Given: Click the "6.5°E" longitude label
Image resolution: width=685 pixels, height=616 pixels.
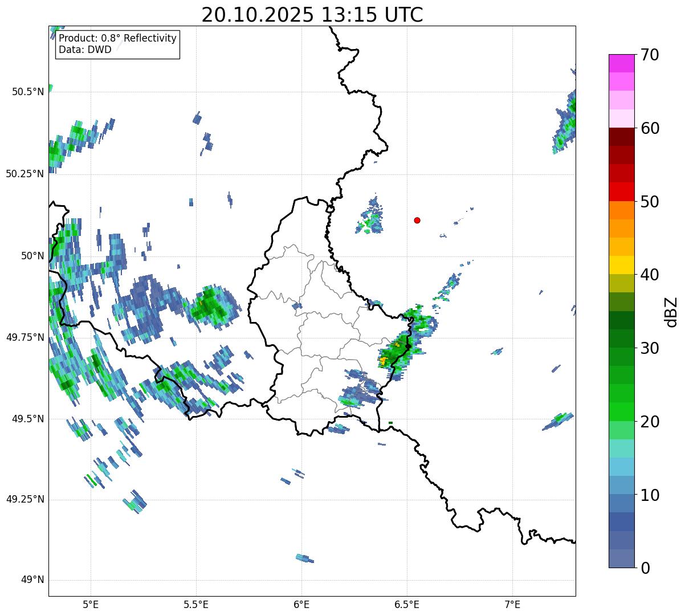Looking at the screenshot, I should 407,604.
